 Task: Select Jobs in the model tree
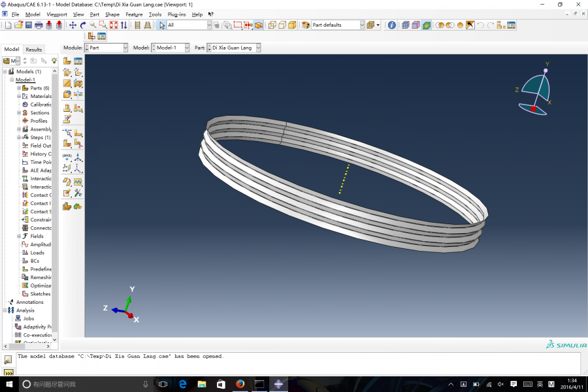point(29,318)
